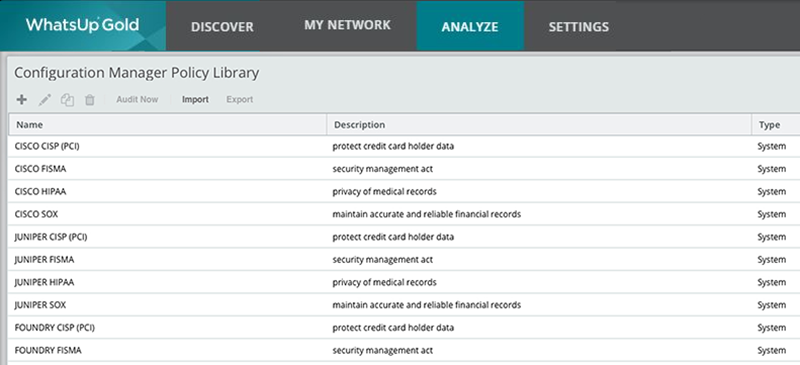Click the plus icon to add policy
800x365 pixels.
tap(21, 100)
